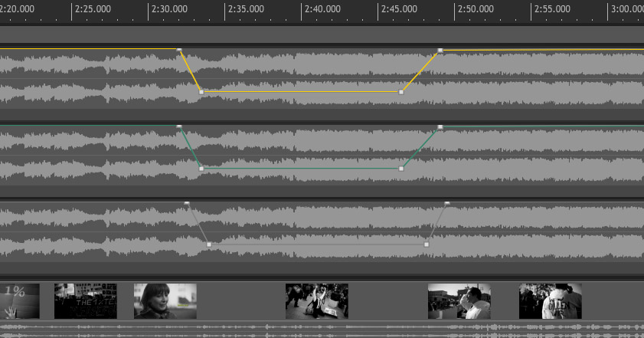Image resolution: width=644 pixels, height=338 pixels.
Task: Select the "1%" video clip thumbnail
Action: [x=20, y=300]
